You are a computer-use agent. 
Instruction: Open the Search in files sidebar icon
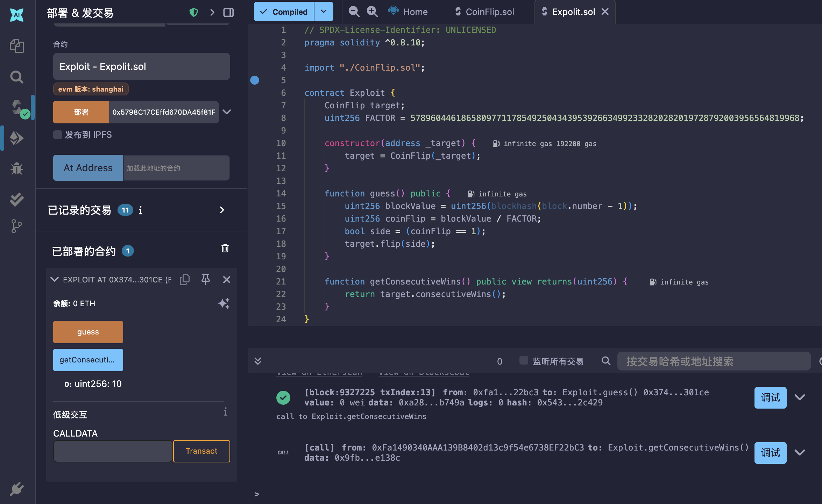point(16,77)
